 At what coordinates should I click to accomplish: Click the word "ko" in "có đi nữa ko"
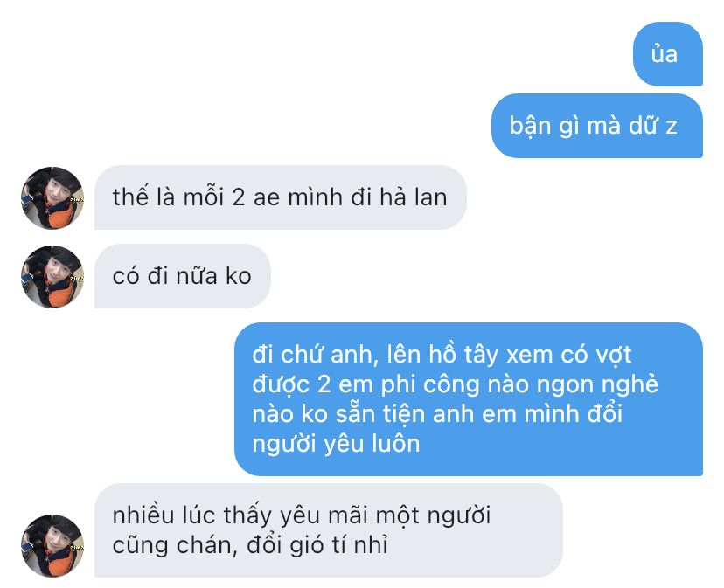click(x=238, y=276)
